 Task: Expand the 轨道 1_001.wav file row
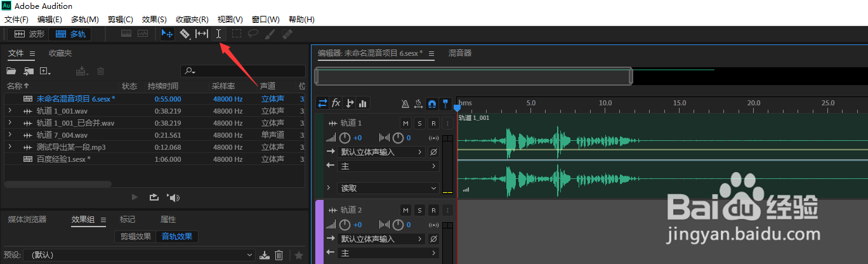pos(10,111)
